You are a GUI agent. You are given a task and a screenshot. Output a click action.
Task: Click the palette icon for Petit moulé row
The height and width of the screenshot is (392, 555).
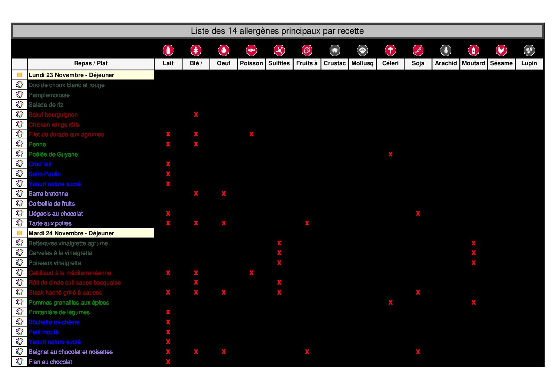20,332
